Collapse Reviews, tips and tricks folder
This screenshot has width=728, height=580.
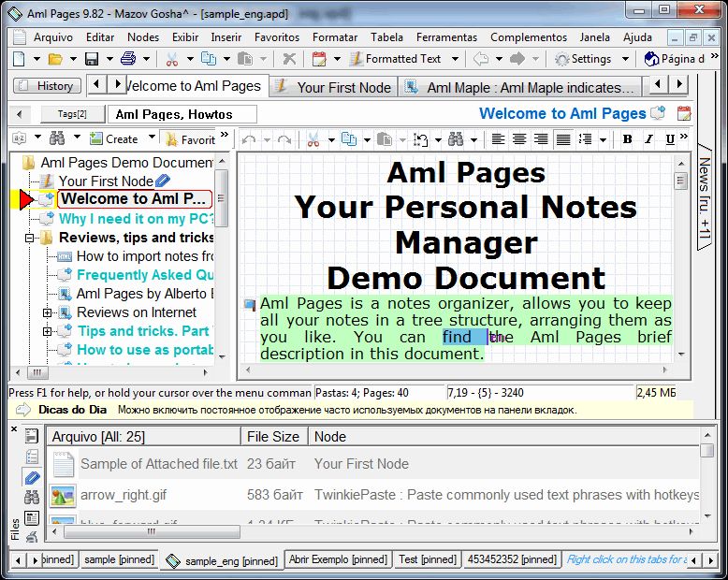tap(30, 238)
